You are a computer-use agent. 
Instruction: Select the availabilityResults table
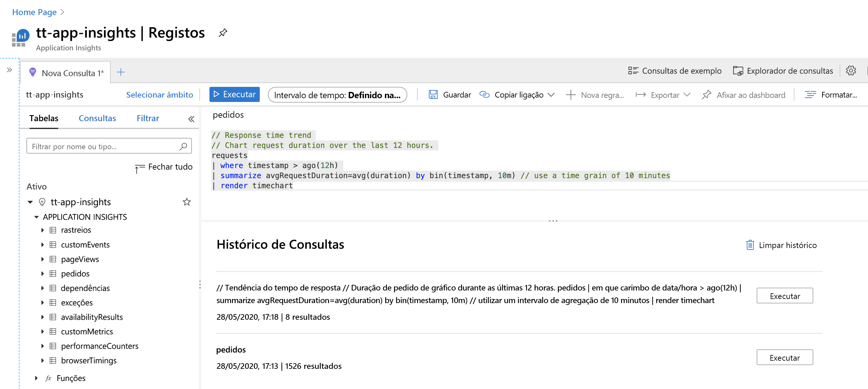(x=92, y=317)
